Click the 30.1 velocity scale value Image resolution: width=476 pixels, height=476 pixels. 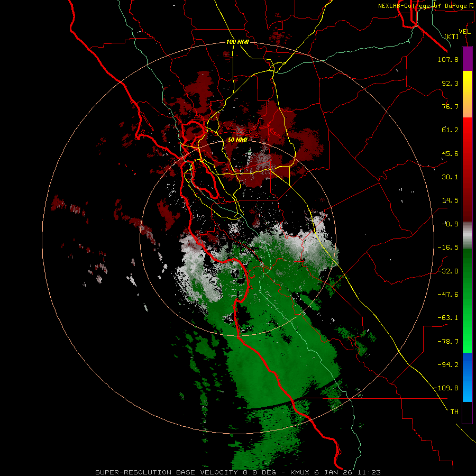(x=450, y=177)
